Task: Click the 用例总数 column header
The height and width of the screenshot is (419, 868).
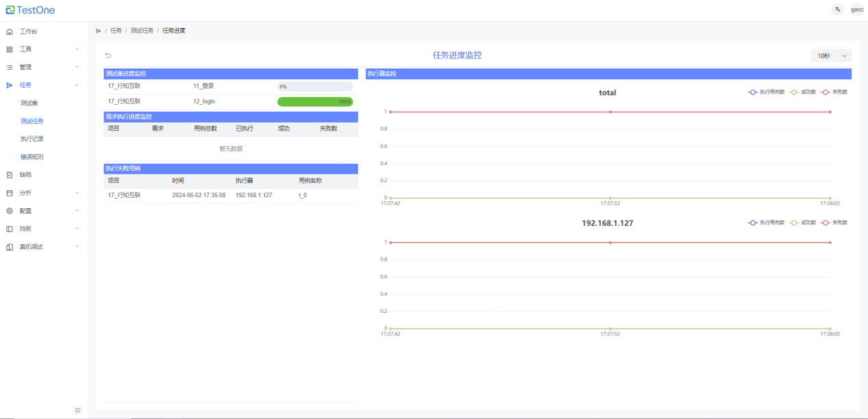Action: coord(205,129)
